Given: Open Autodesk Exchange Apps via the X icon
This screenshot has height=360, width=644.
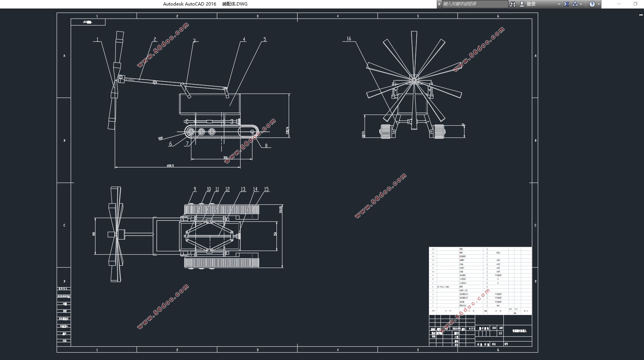Looking at the screenshot, I should [x=566, y=4].
